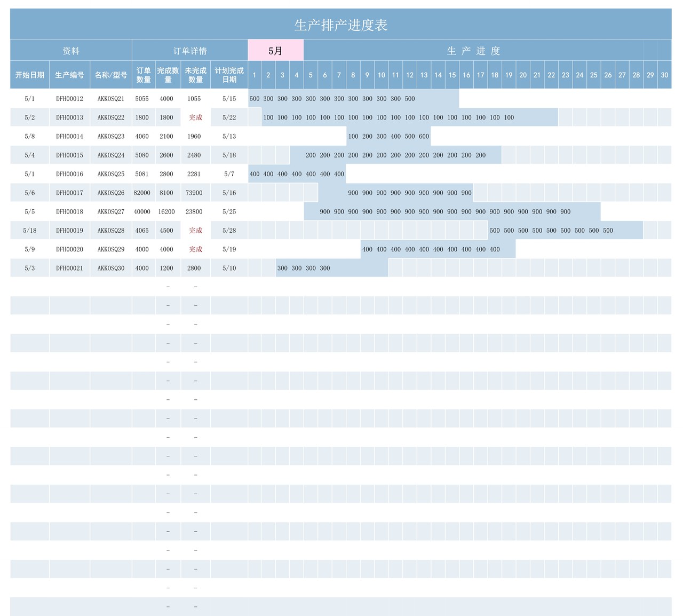The image size is (683, 616).
Task: Click day 30 in the schedule header
Action: click(x=664, y=75)
